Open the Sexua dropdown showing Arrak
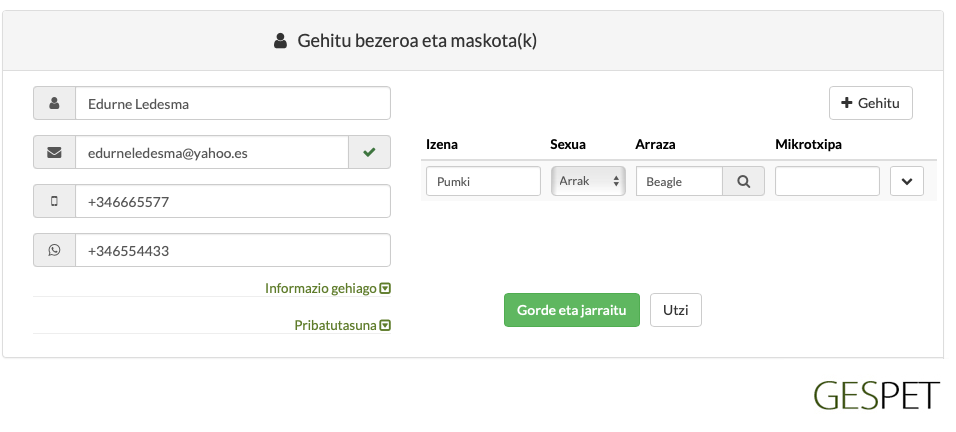 [588, 181]
